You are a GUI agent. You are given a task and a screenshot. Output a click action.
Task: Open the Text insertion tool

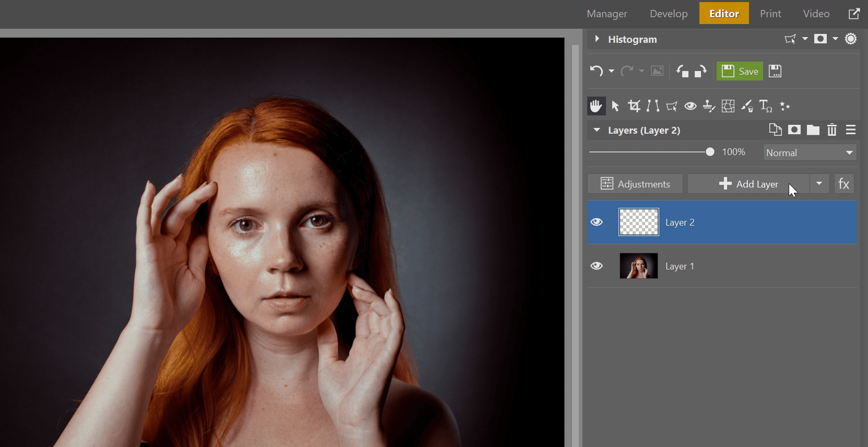point(766,106)
